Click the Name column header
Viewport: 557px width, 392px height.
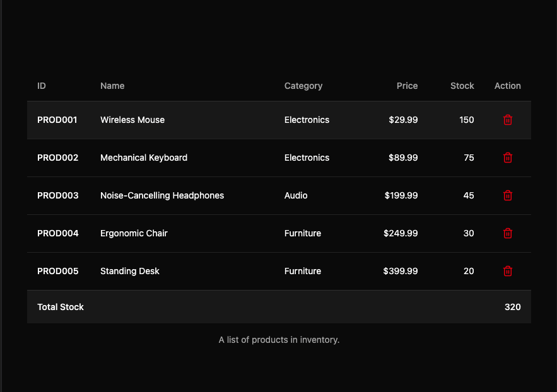(x=112, y=86)
